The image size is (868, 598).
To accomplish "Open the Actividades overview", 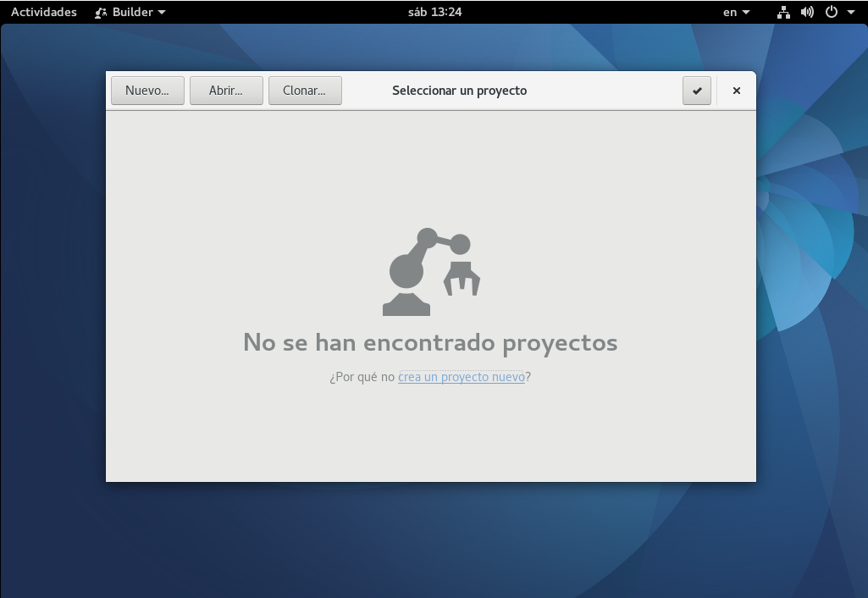I will (x=44, y=12).
